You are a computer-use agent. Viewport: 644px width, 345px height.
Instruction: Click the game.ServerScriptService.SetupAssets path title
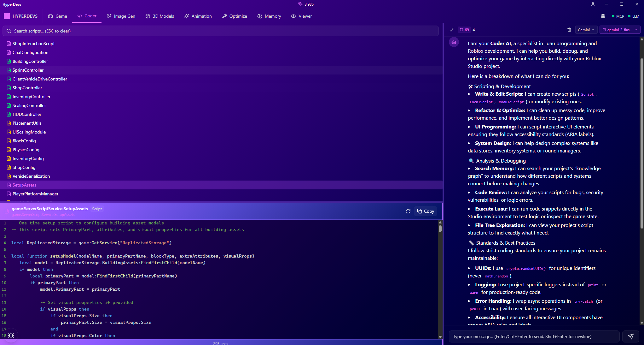(49, 209)
